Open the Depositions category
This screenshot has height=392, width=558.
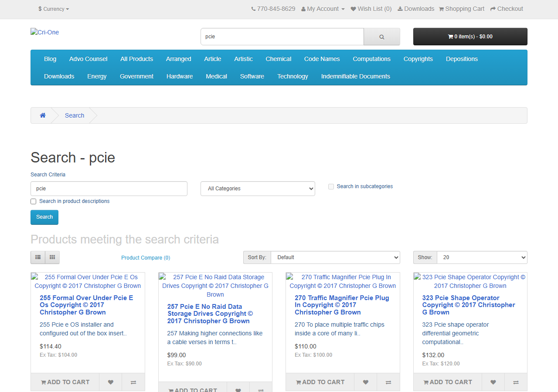point(462,59)
